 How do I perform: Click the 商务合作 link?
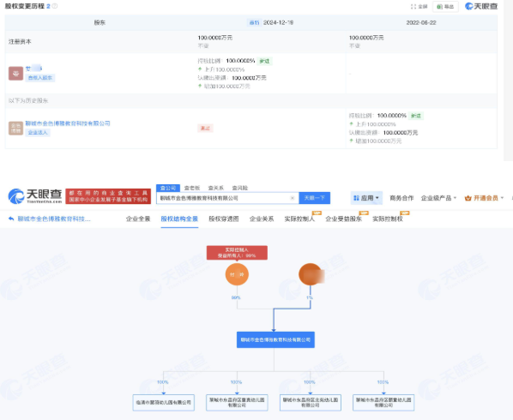click(x=401, y=198)
